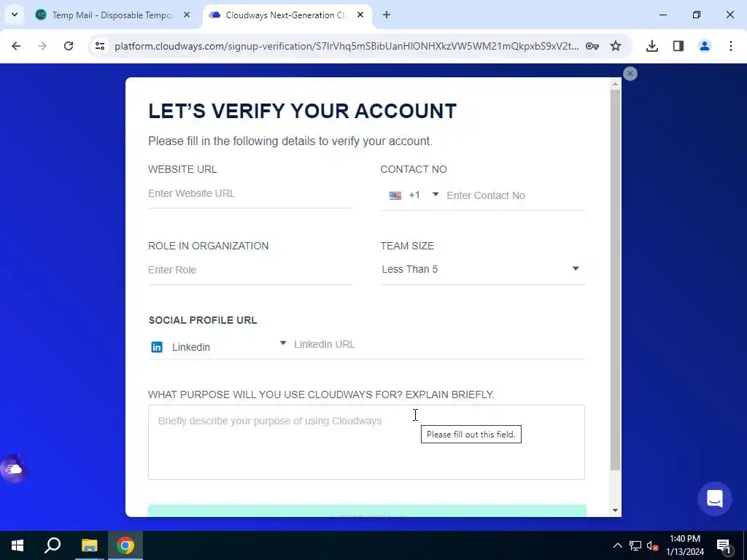
Task: Go back to previous page
Action: pos(16,46)
